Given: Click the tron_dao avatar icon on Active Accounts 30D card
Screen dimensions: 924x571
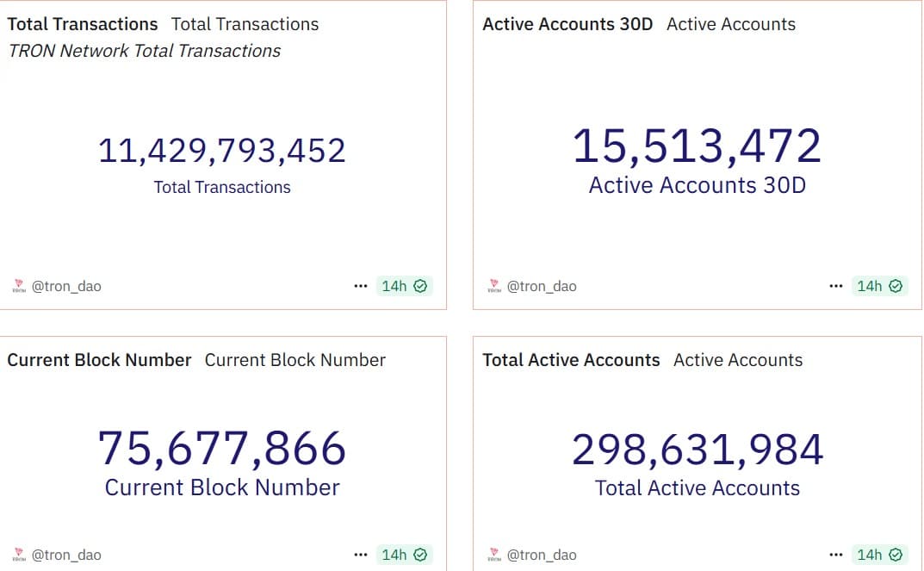Looking at the screenshot, I should coord(495,285).
